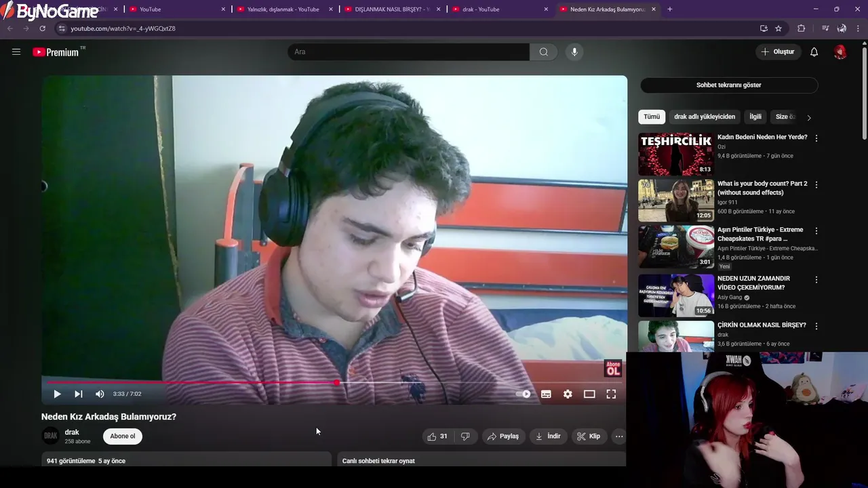Dislike the video with thumbs down
868x488 pixels.
click(x=465, y=436)
